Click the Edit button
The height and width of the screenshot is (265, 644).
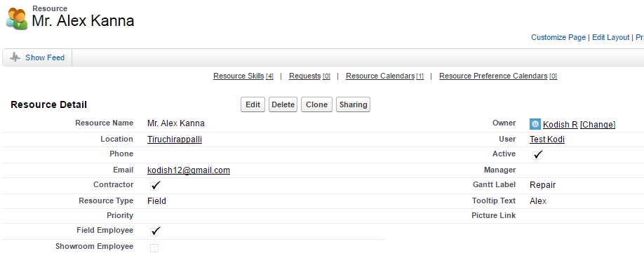pyautogui.click(x=253, y=104)
